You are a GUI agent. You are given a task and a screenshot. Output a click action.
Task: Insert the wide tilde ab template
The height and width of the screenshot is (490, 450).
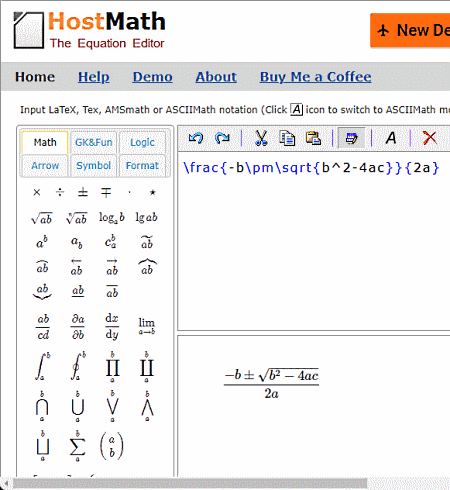147,242
